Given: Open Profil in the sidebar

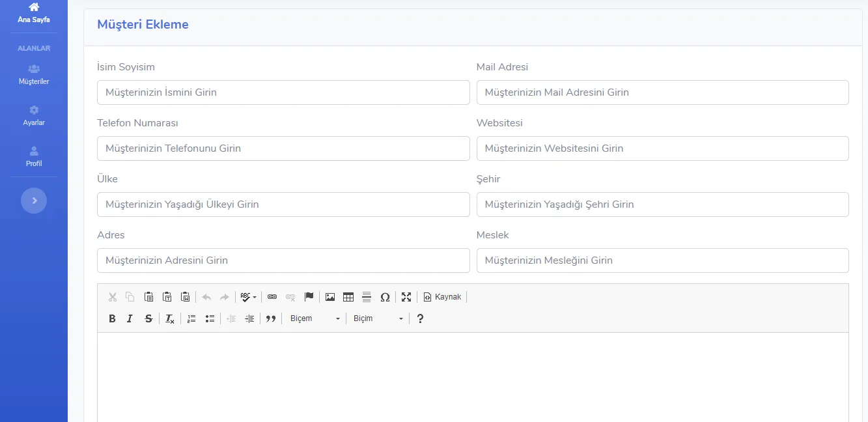Looking at the screenshot, I should coord(34,156).
